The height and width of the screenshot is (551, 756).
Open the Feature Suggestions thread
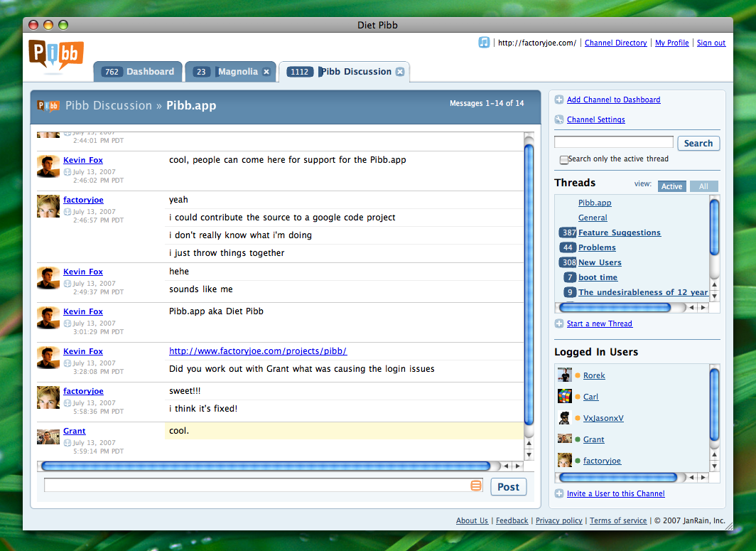point(620,232)
